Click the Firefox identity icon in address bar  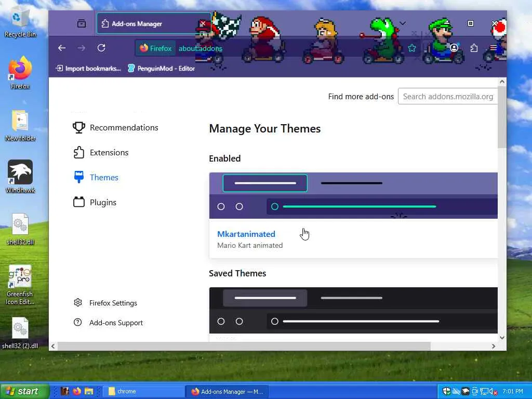155,48
